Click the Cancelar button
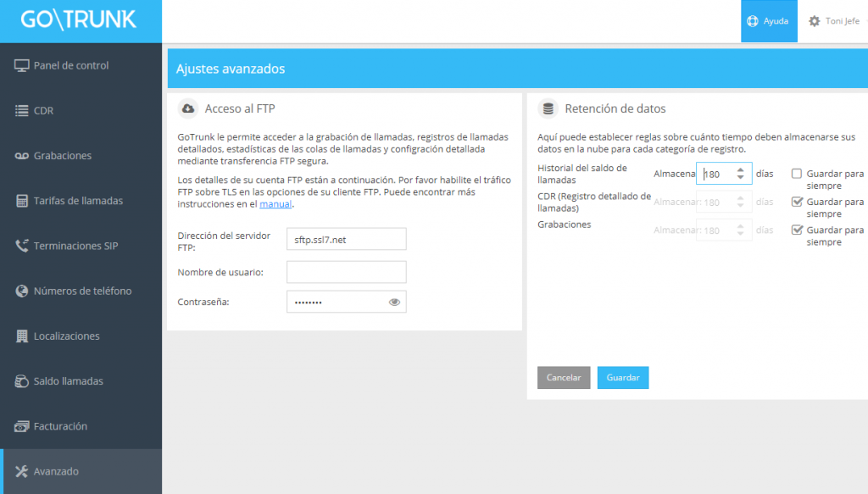The image size is (868, 494). point(564,377)
